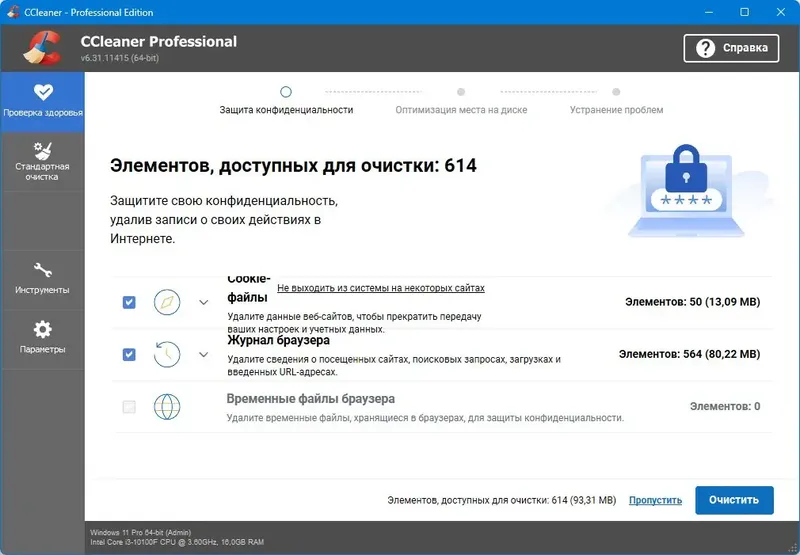The width and height of the screenshot is (800, 555).
Task: Open the Параметры section
Action: tap(42, 339)
